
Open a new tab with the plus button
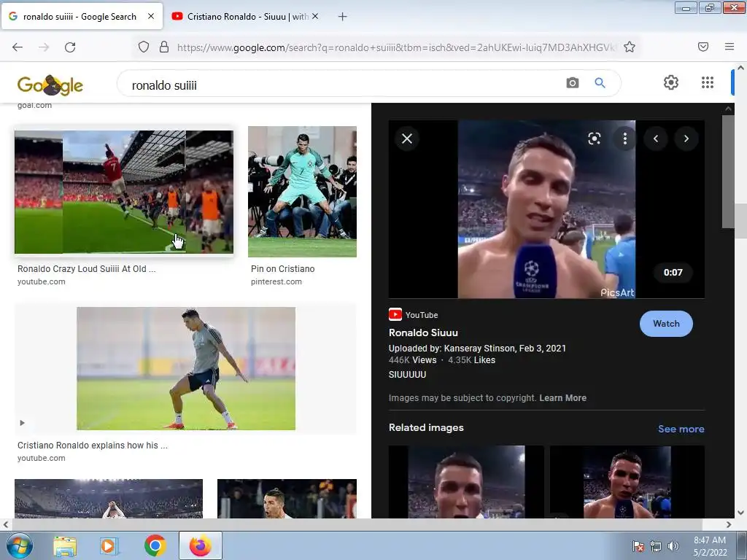[x=342, y=17]
